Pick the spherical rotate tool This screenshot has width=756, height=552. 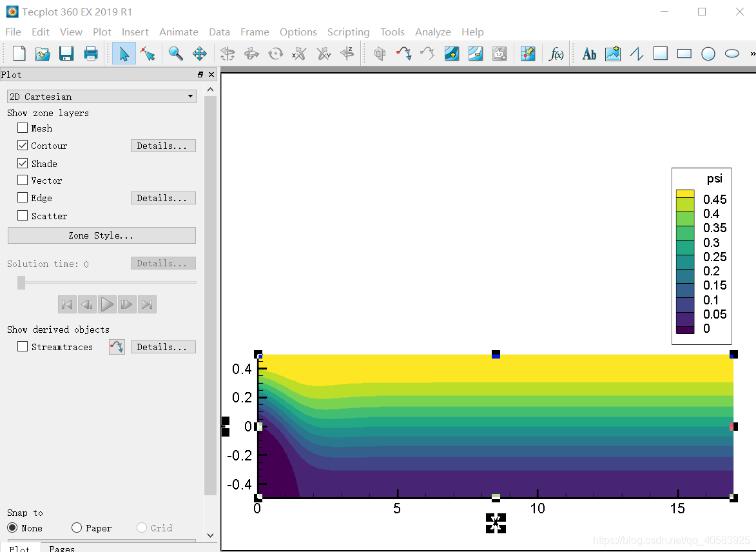coord(228,53)
